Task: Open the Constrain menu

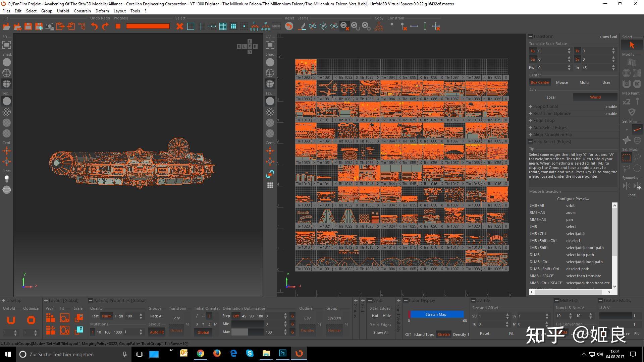Action: coord(82,11)
